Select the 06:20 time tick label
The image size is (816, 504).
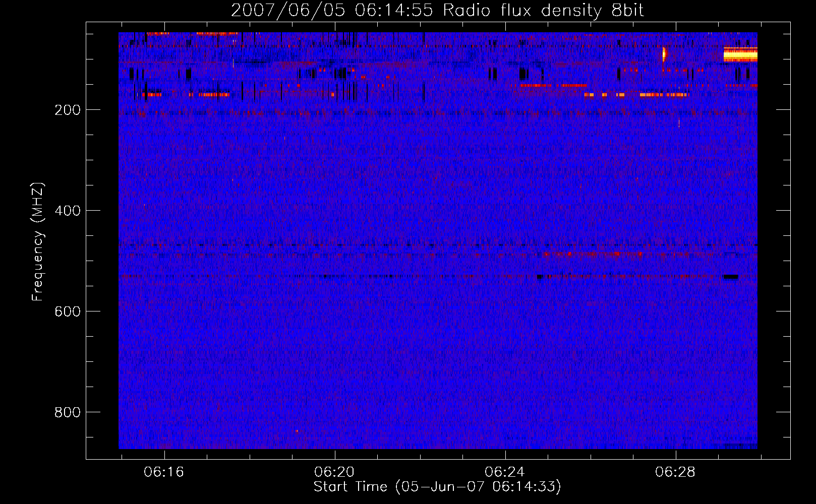(x=334, y=472)
